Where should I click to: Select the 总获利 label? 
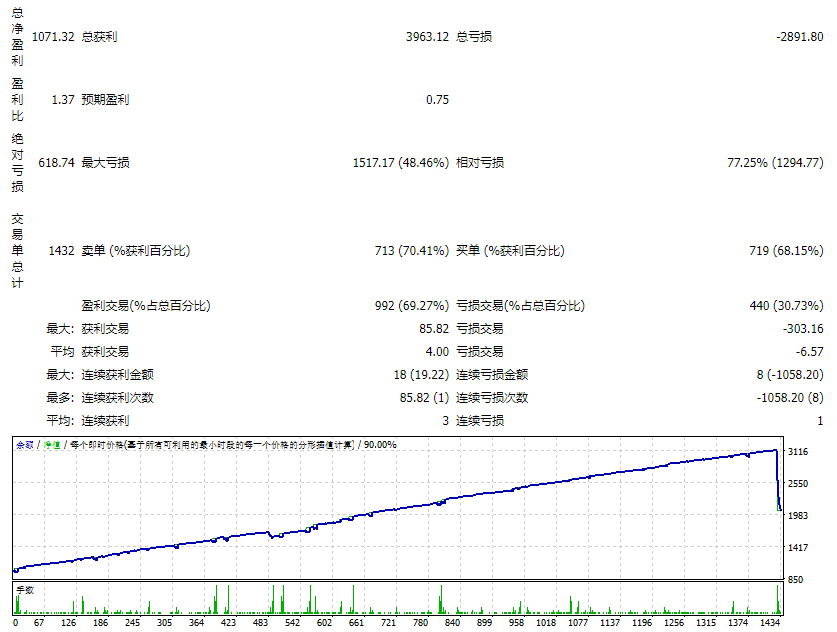99,37
